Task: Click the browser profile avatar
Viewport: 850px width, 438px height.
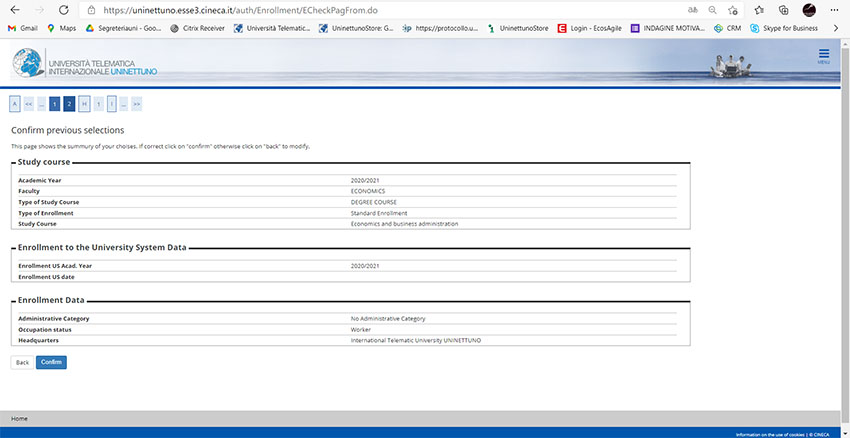Action: 809,10
